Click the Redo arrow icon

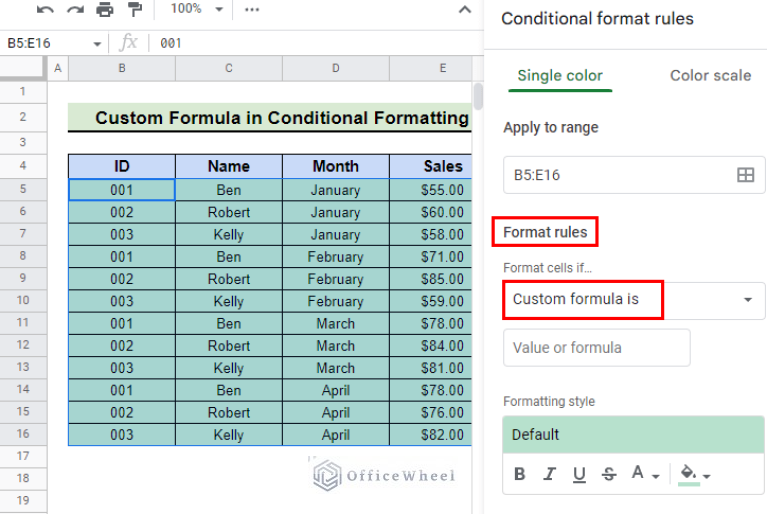75,10
